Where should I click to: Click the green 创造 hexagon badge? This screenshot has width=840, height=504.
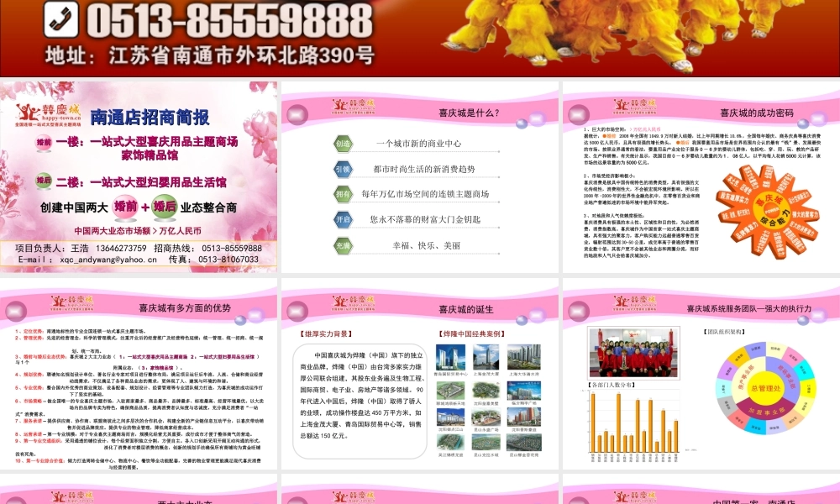[x=344, y=144]
